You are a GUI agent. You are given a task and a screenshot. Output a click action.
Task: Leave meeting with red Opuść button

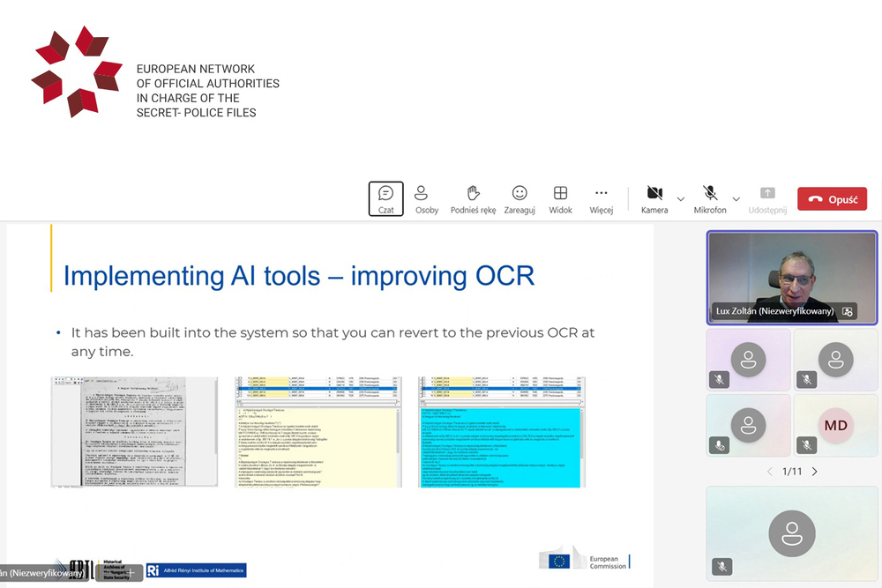pos(832,199)
